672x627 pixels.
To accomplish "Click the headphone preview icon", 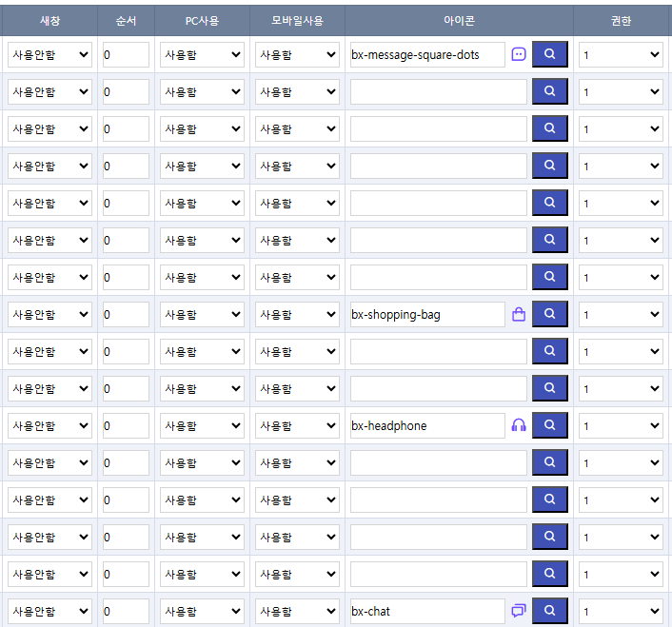I will pyautogui.click(x=519, y=425).
